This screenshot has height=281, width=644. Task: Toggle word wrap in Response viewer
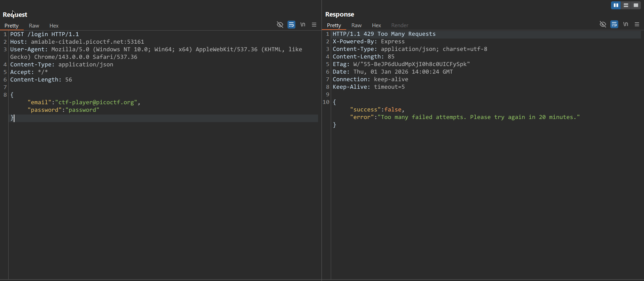coord(614,24)
